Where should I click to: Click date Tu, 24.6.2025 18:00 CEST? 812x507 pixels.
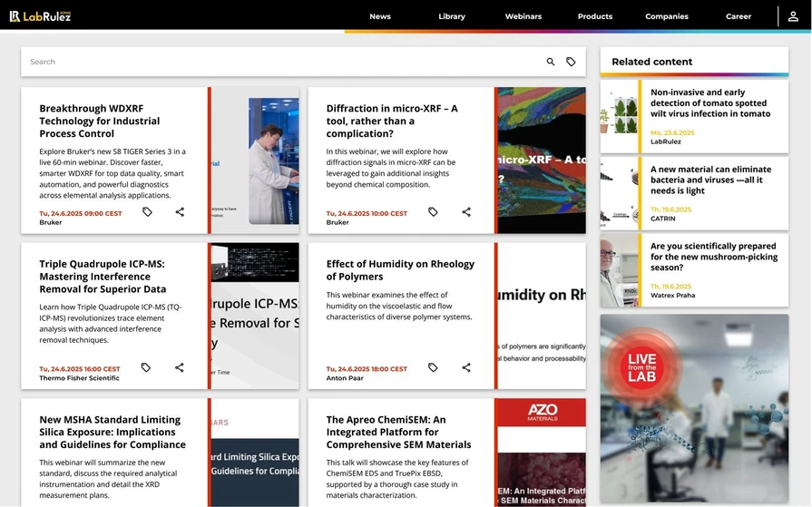(x=367, y=369)
